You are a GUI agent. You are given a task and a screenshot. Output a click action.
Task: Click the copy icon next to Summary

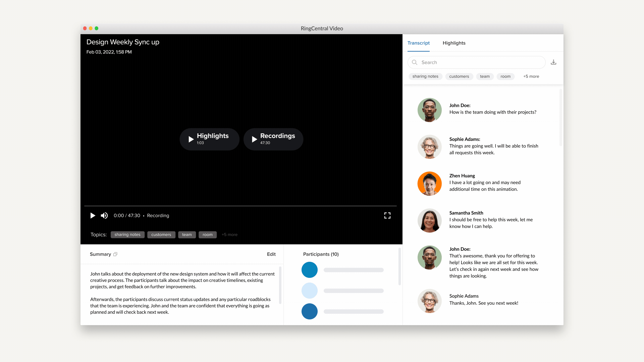coord(116,254)
